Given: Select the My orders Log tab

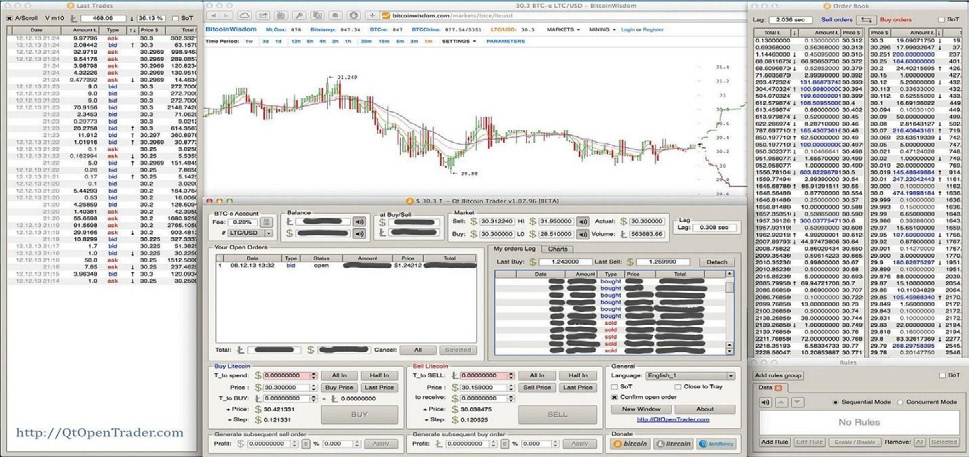Looking at the screenshot, I should pos(514,249).
